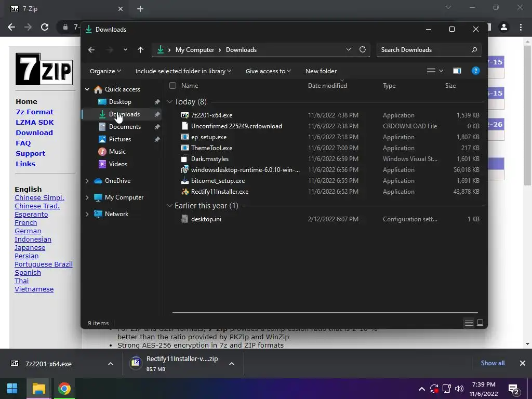532x399 pixels.
Task: Close the Chrome downloads bar
Action: (523, 363)
